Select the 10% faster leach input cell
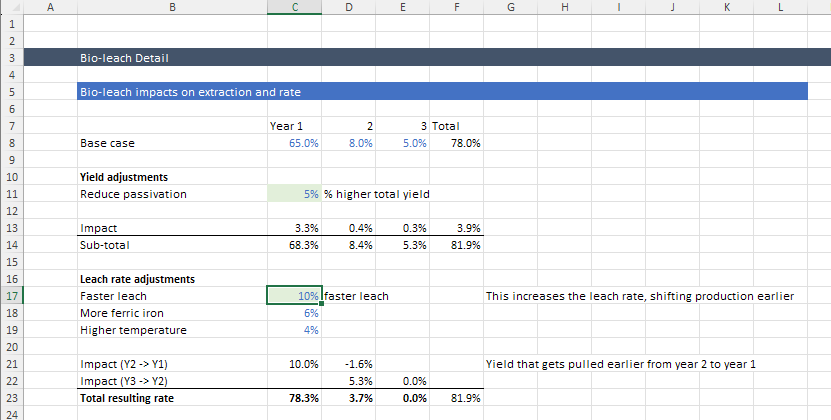Image resolution: width=831 pixels, height=420 pixels. pyautogui.click(x=295, y=296)
